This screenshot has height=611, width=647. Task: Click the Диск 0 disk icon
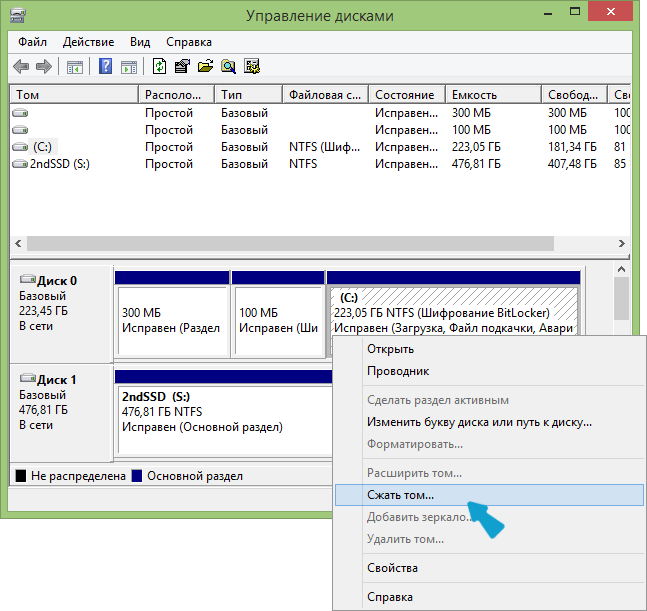click(x=28, y=279)
